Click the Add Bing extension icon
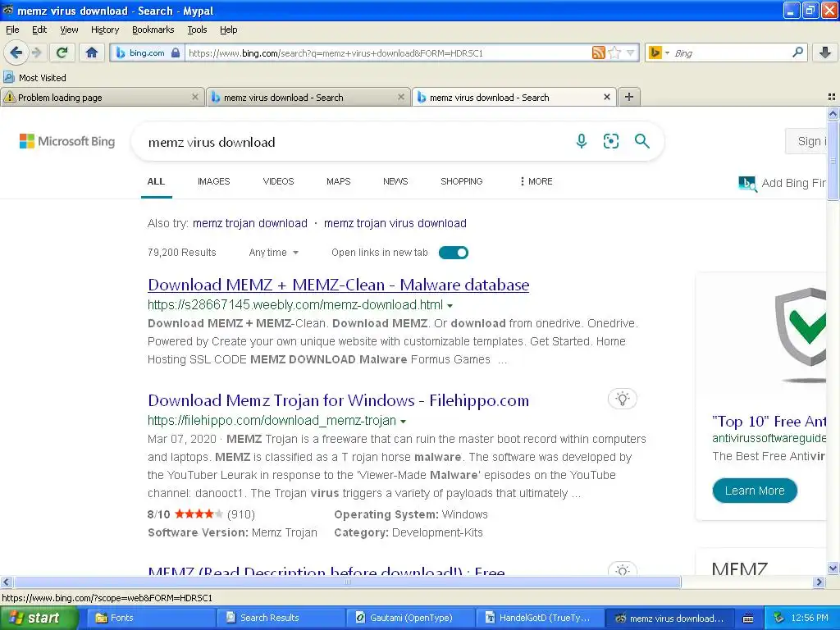 pyautogui.click(x=747, y=184)
